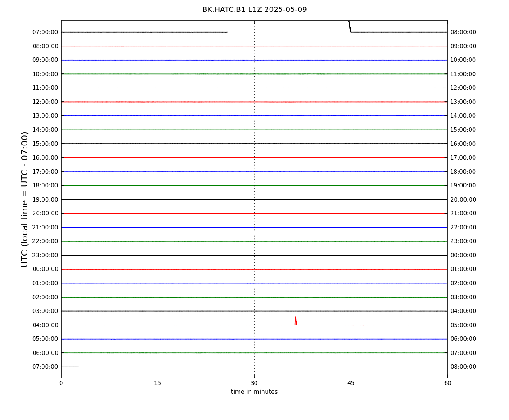
Task: Click the right-axis label 22:00:00
Action: (463, 227)
